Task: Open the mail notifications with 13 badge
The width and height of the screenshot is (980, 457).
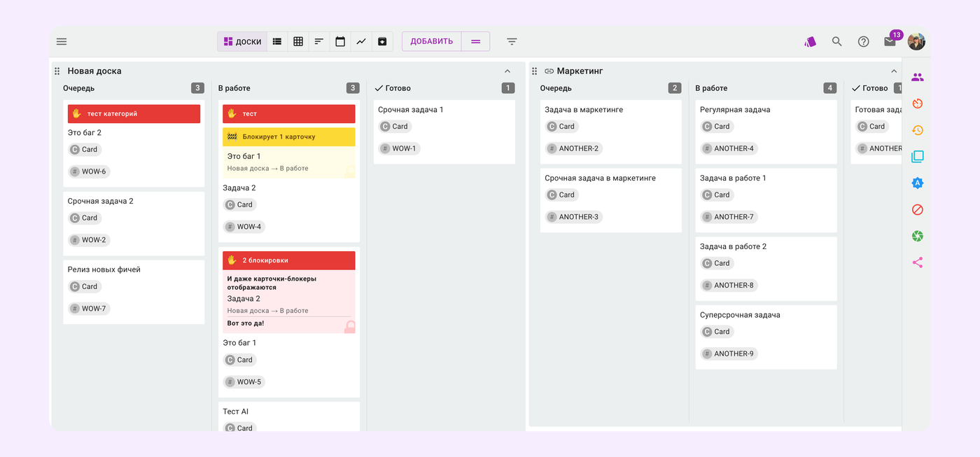Action: pyautogui.click(x=890, y=42)
